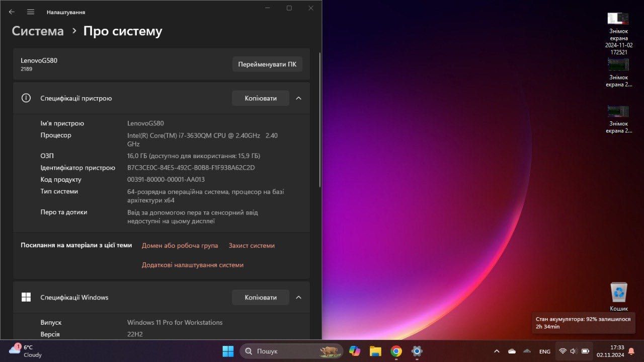The height and width of the screenshot is (362, 644).
Task: Open the Windows Start menu
Action: (x=228, y=351)
